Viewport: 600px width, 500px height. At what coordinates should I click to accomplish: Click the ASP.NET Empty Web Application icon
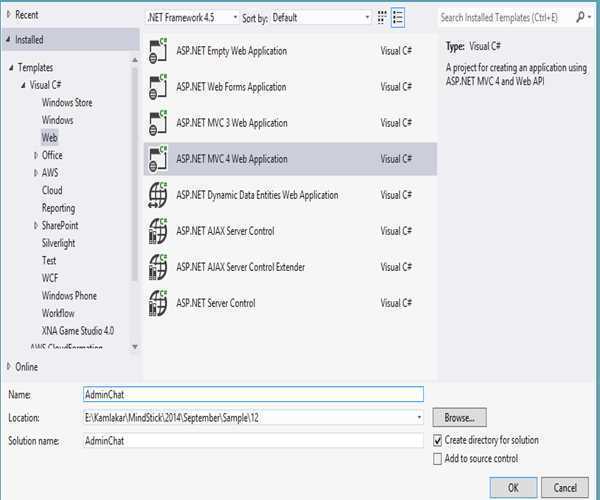coord(157,51)
